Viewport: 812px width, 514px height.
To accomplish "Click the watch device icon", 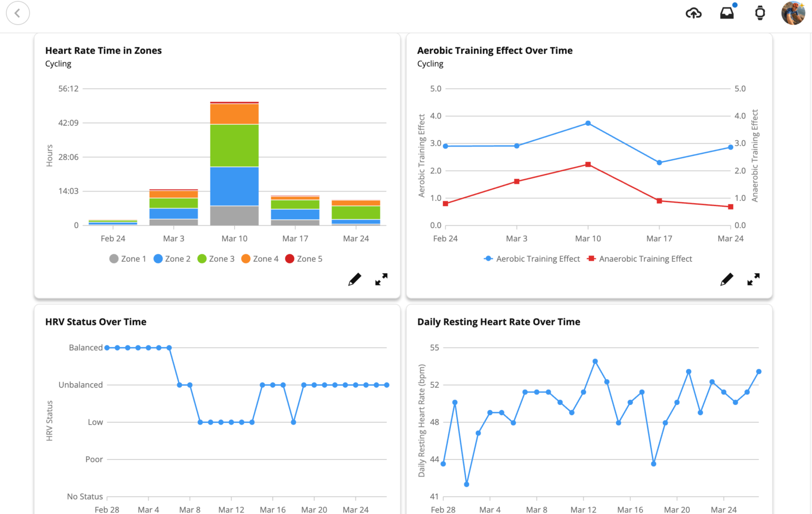I will pyautogui.click(x=760, y=13).
